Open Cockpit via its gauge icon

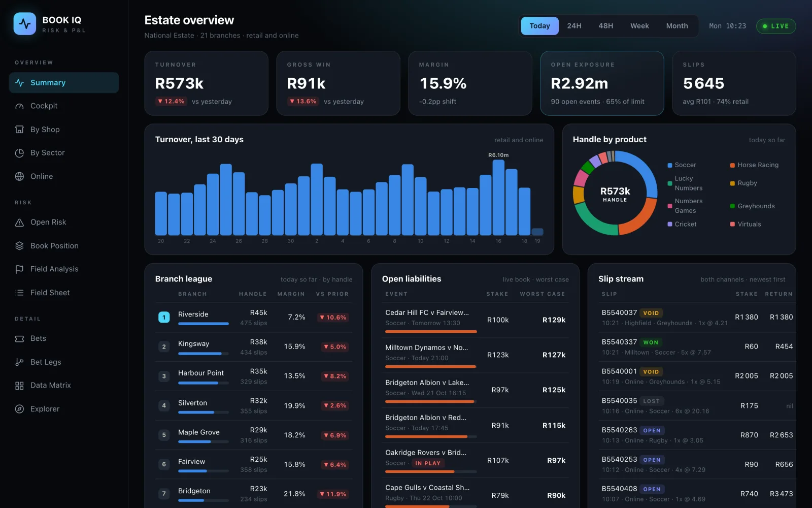[x=19, y=106]
